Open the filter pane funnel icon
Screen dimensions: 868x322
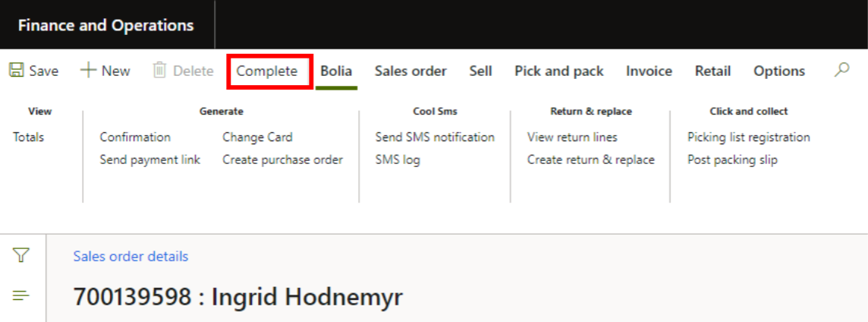tap(21, 256)
